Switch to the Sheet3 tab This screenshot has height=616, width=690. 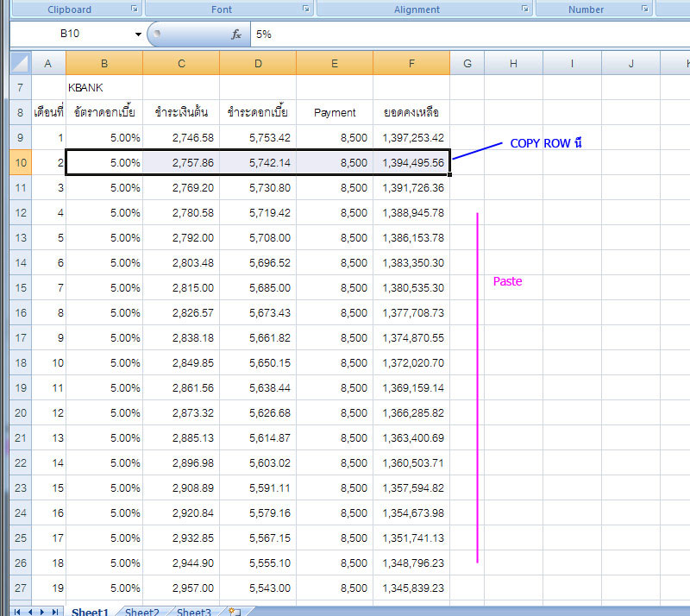194,612
